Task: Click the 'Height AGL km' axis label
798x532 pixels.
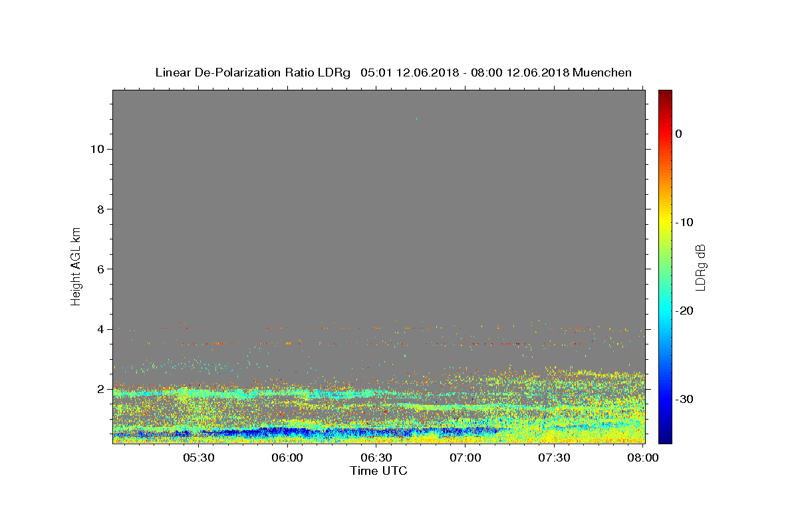Action: pos(76,266)
